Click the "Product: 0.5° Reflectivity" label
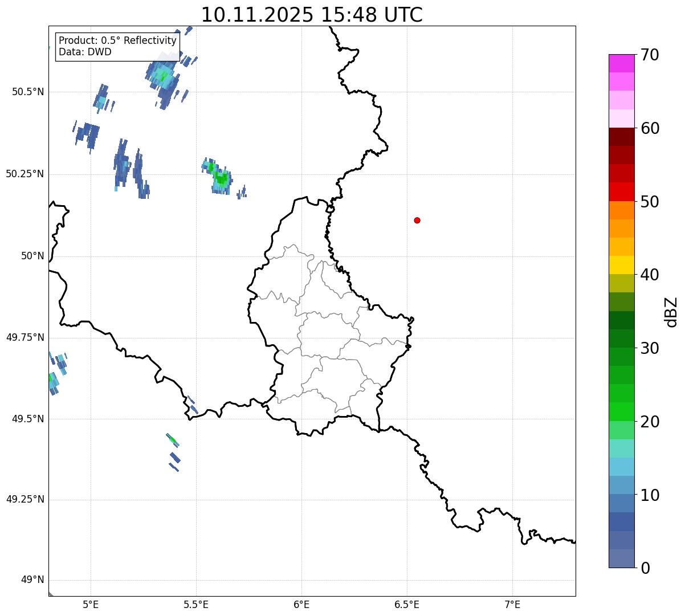This screenshot has height=616, width=685. (x=117, y=41)
